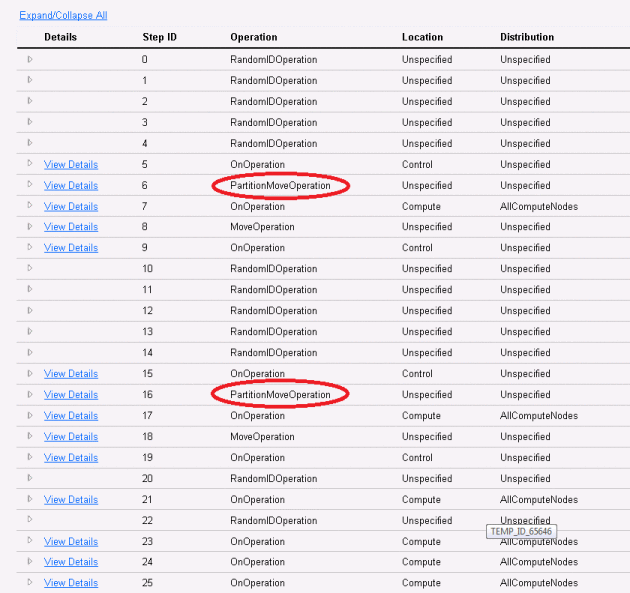Viewport: 630px width, 593px height.
Task: Open View Details for Step 5
Action: 71,165
